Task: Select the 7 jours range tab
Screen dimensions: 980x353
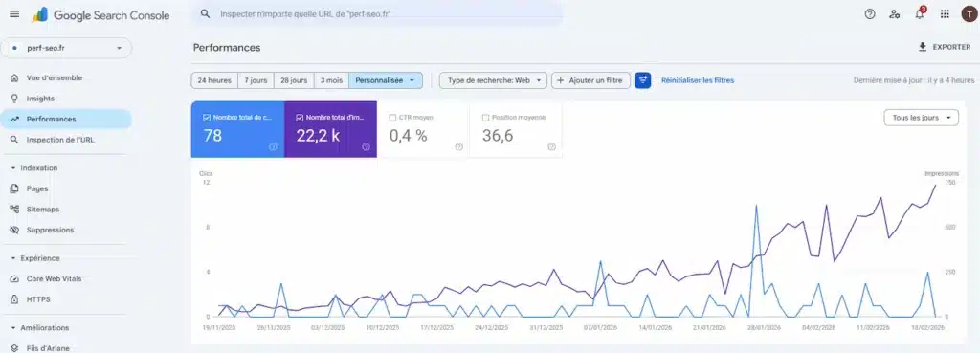Action: (x=256, y=80)
